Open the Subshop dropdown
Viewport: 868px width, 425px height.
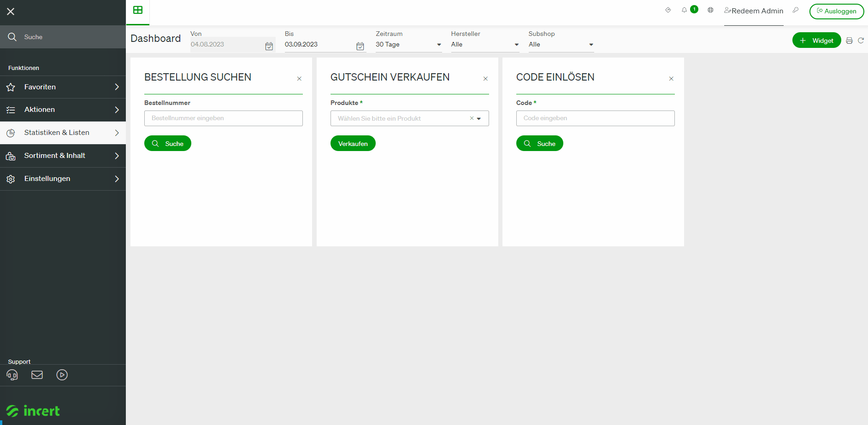pos(561,45)
